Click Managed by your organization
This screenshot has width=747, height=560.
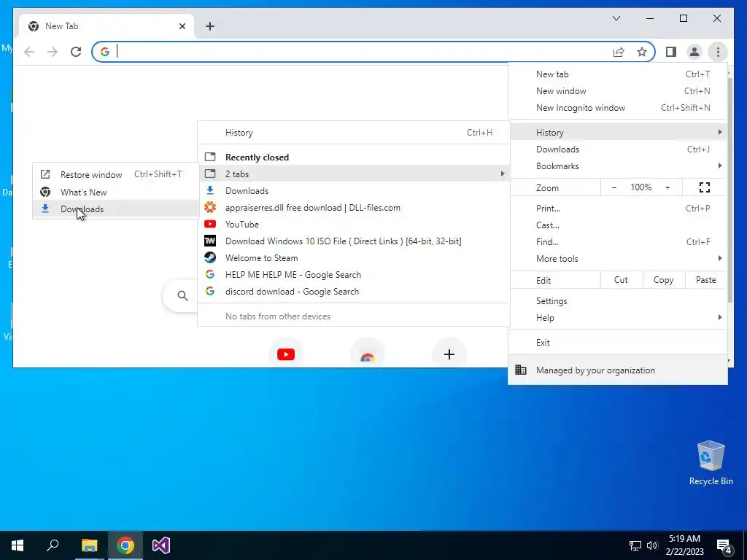coord(618,370)
